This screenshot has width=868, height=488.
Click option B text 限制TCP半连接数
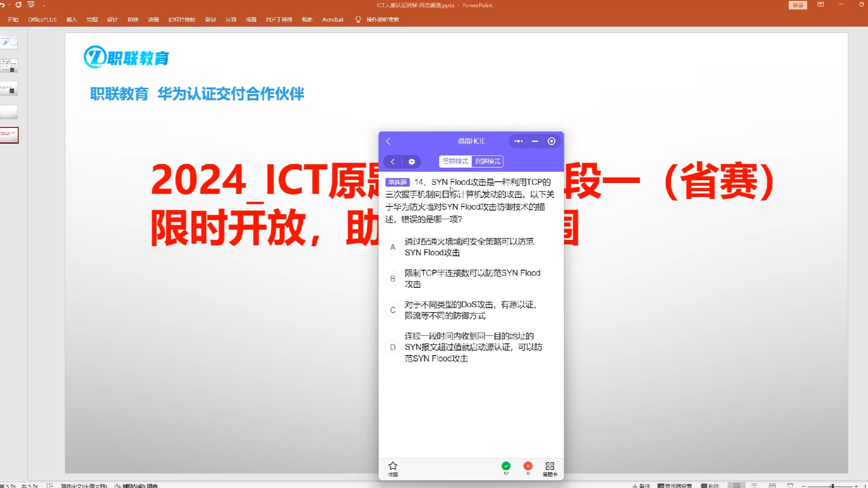[472, 278]
